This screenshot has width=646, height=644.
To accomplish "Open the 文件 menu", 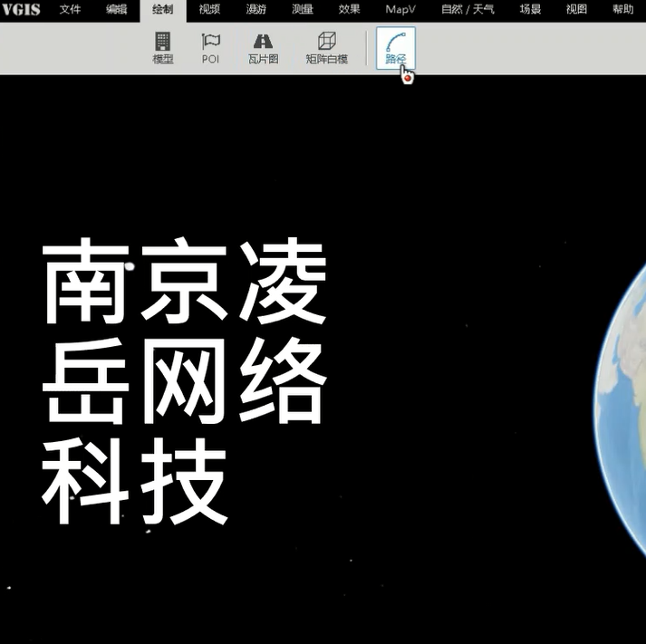I will (70, 9).
